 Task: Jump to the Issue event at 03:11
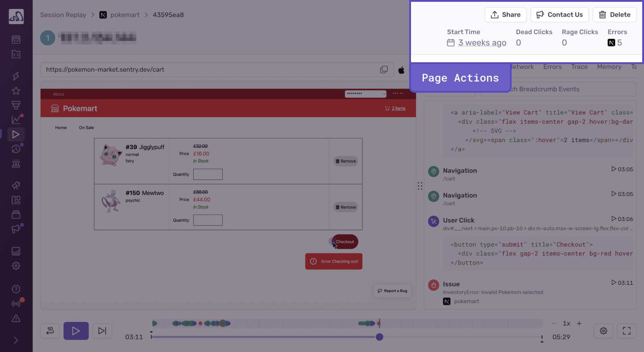tap(622, 283)
